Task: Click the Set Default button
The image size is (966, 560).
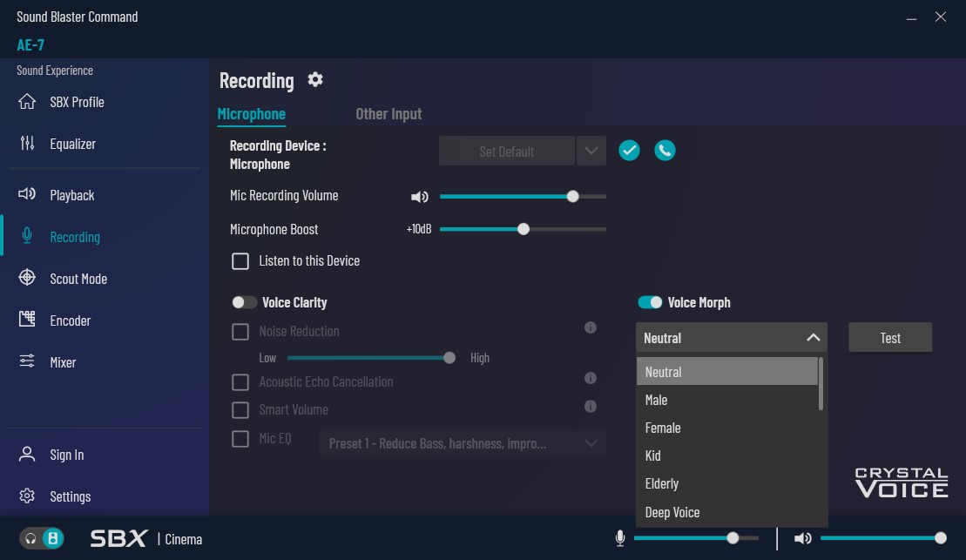Action: coord(506,151)
